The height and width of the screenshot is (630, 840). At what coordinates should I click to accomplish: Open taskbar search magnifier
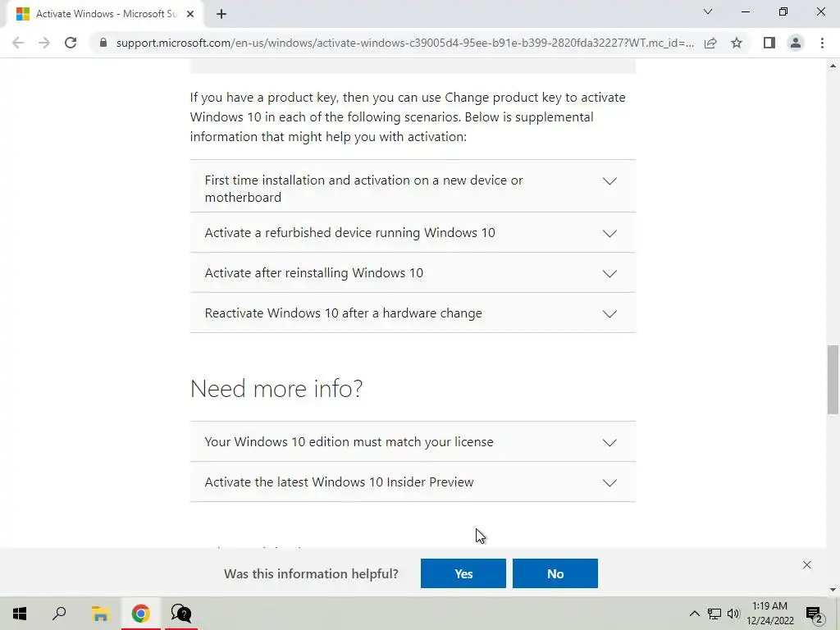click(x=59, y=614)
